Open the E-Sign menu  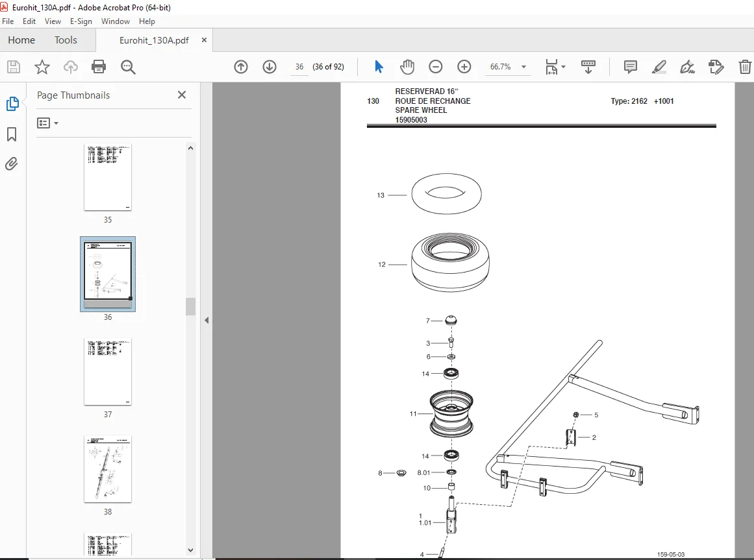81,21
